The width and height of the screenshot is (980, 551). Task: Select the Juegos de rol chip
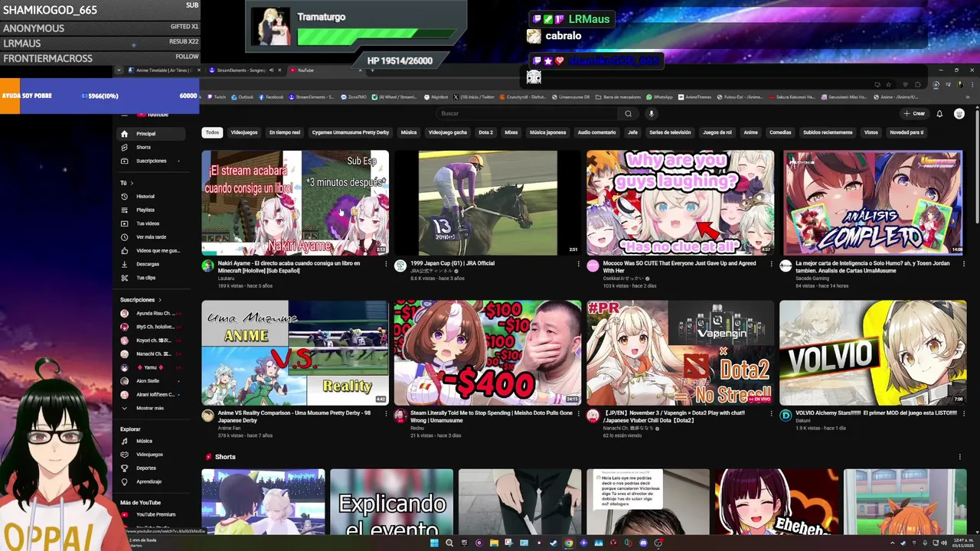(x=717, y=132)
